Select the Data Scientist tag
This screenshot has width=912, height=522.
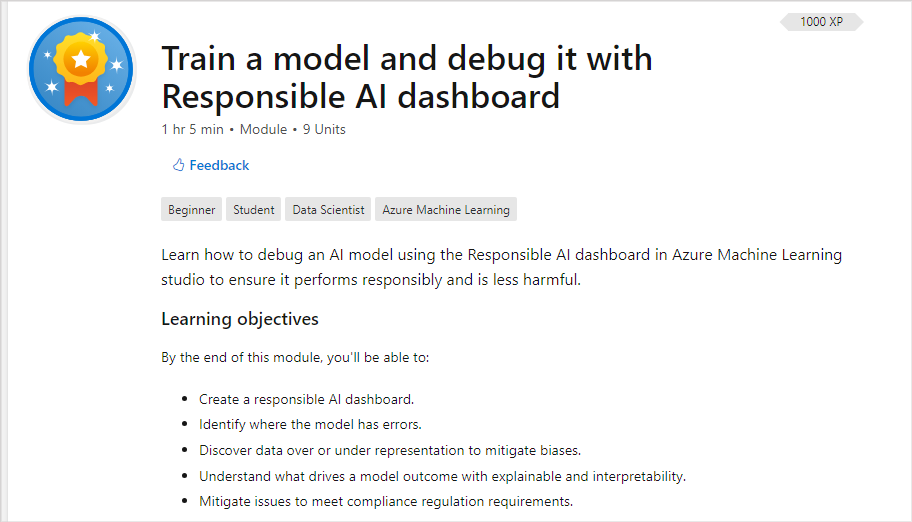click(328, 209)
